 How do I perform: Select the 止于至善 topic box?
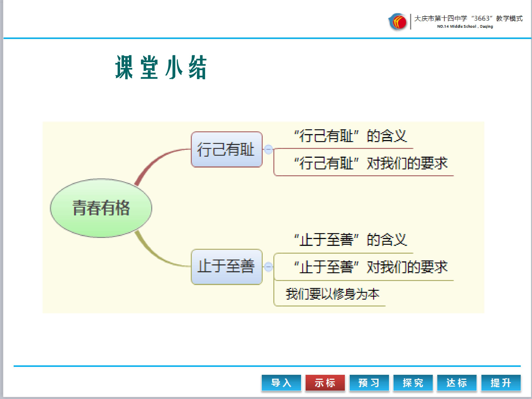click(226, 267)
